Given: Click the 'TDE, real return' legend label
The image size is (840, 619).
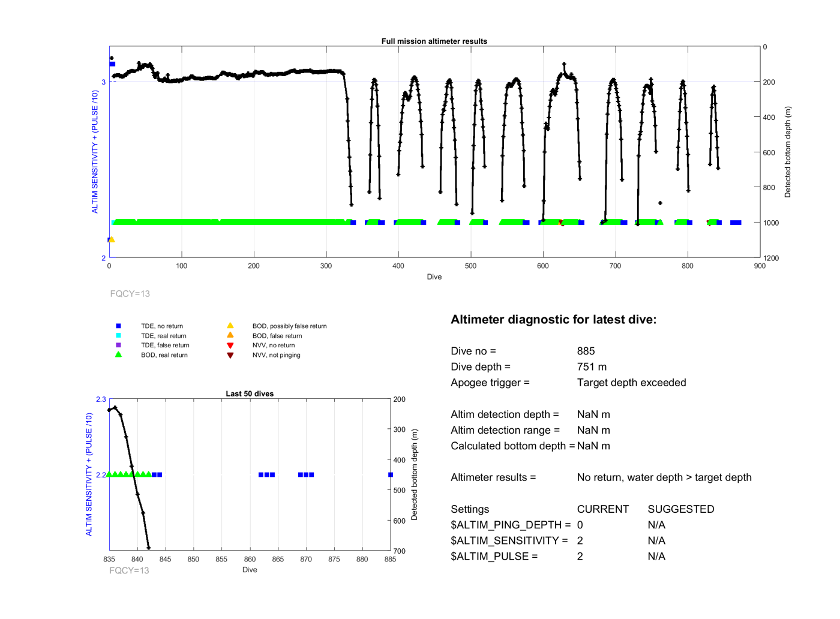Looking at the screenshot, I should tap(164, 336).
